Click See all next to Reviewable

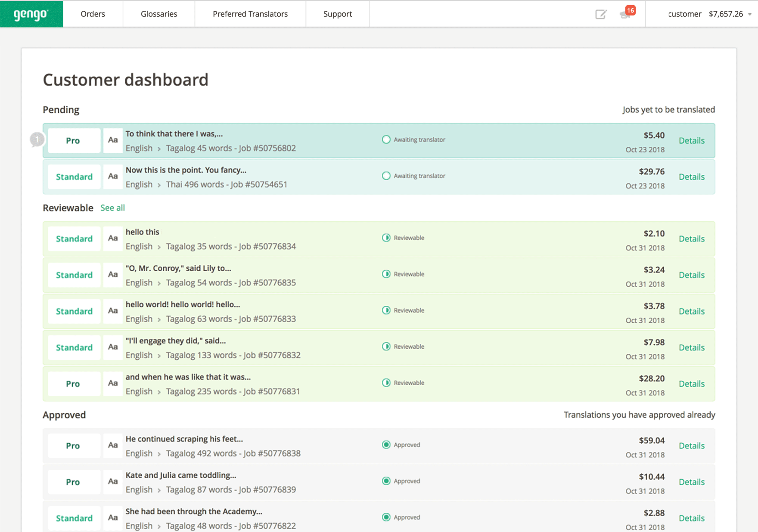click(x=112, y=208)
